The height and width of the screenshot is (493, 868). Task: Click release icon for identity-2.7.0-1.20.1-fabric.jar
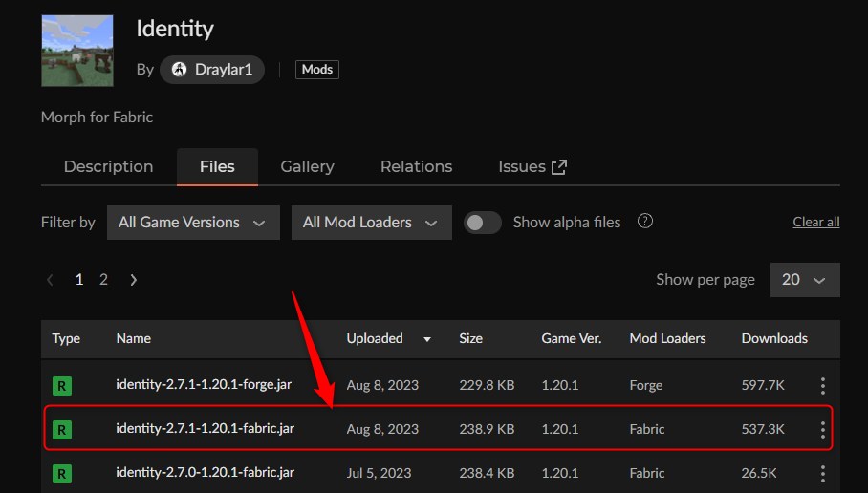pos(61,473)
